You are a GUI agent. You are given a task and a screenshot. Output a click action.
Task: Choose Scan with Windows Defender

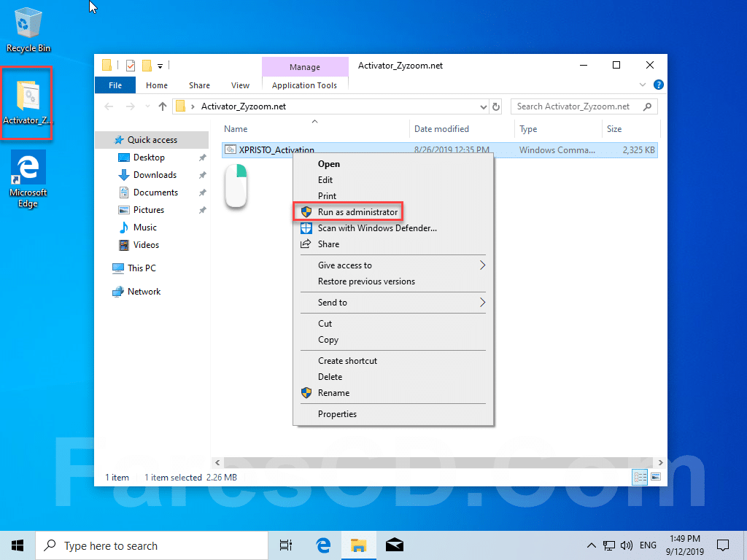tap(393, 228)
